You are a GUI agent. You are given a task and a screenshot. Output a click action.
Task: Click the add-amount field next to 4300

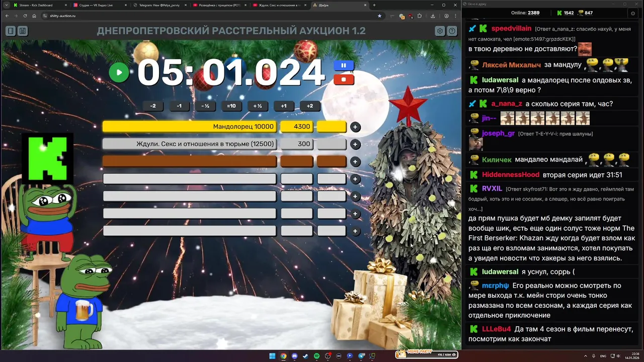pyautogui.click(x=332, y=127)
